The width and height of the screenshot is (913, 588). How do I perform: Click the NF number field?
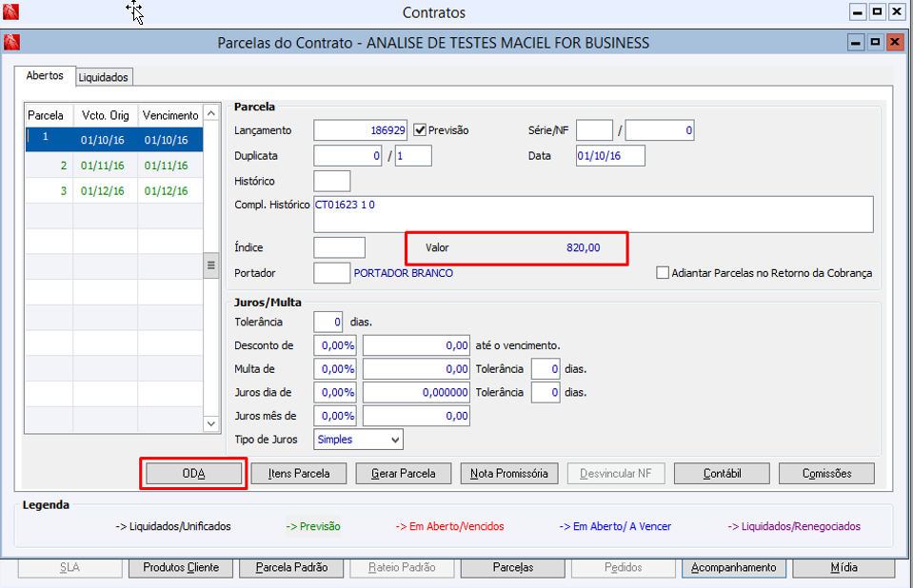(660, 130)
